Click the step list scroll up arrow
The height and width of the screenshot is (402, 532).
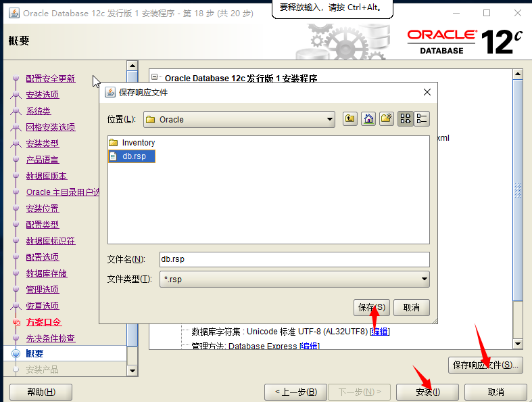(132, 66)
